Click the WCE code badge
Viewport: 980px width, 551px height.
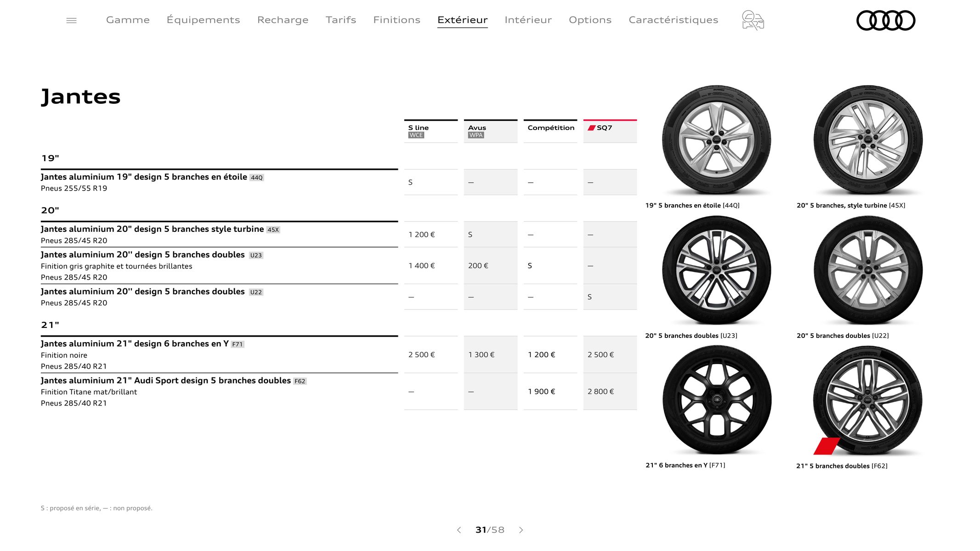(x=416, y=135)
